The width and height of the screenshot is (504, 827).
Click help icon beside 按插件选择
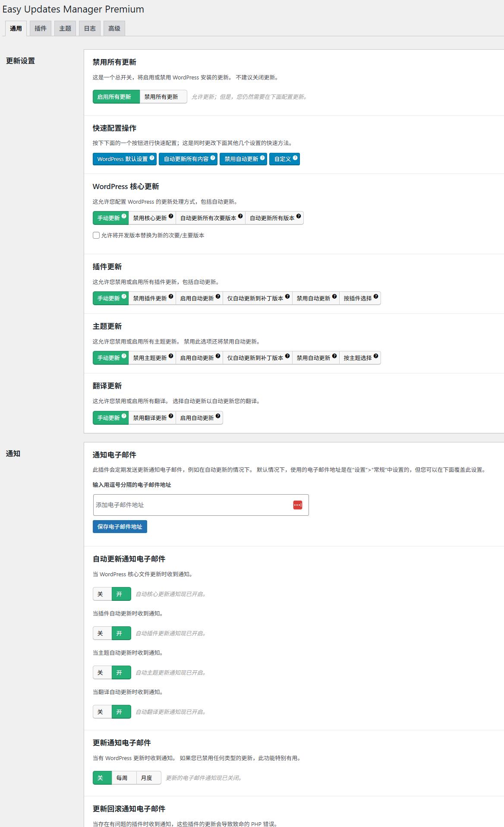(376, 297)
